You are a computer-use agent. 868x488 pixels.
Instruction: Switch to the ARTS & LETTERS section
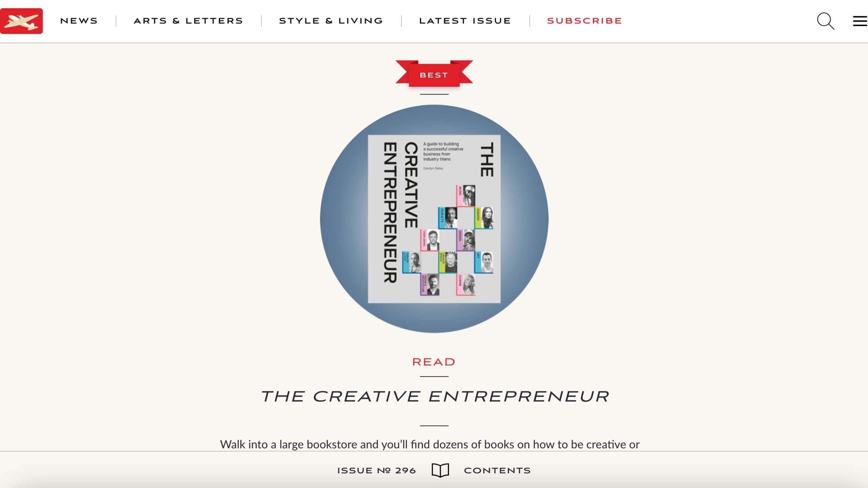coord(188,20)
